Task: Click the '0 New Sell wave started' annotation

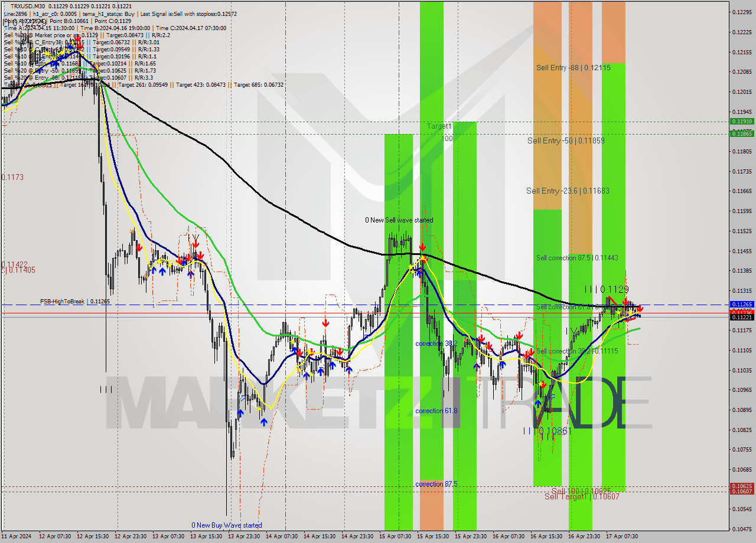Action: click(399, 220)
